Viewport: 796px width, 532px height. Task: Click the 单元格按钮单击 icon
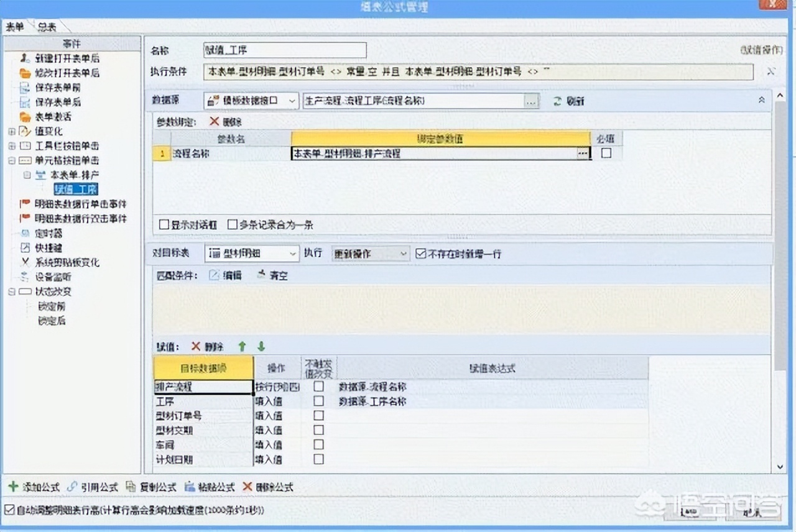tap(25, 160)
